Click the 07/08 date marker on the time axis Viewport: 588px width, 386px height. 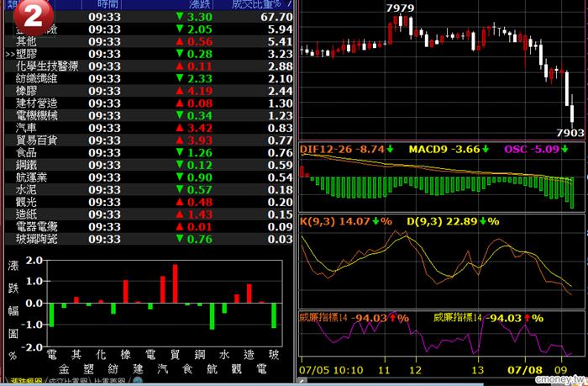click(525, 370)
